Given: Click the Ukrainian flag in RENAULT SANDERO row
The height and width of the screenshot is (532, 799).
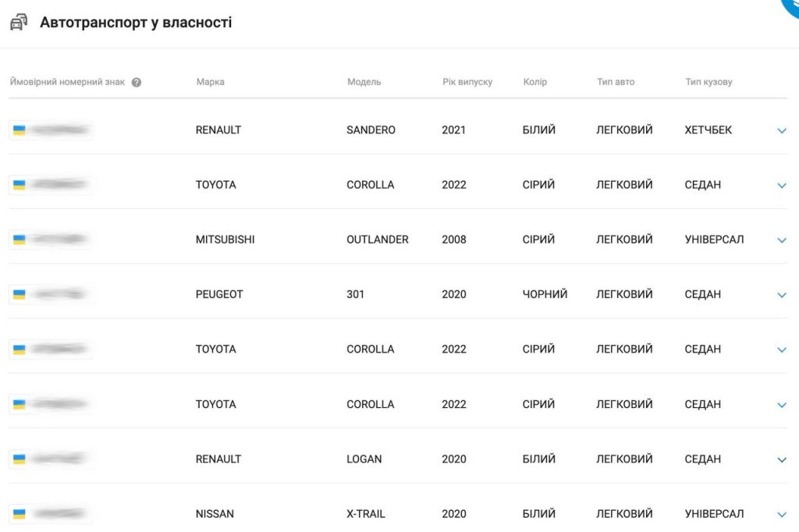Looking at the screenshot, I should (20, 130).
